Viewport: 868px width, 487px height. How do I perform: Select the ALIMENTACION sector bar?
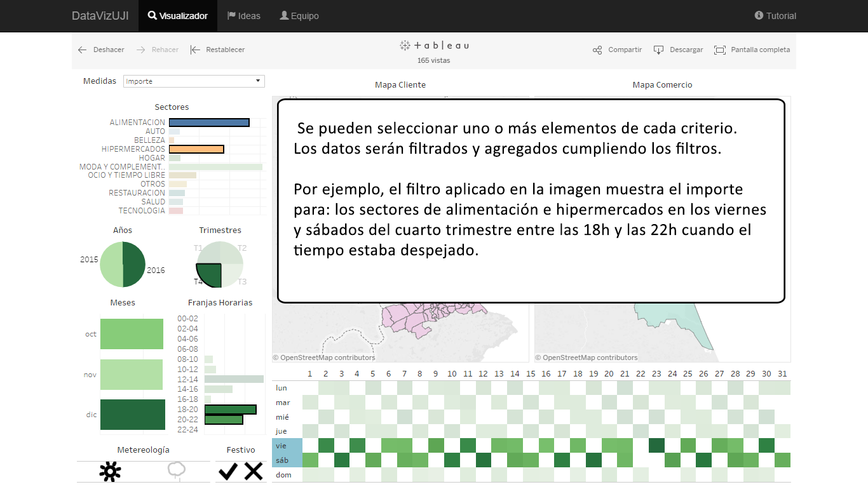click(209, 123)
